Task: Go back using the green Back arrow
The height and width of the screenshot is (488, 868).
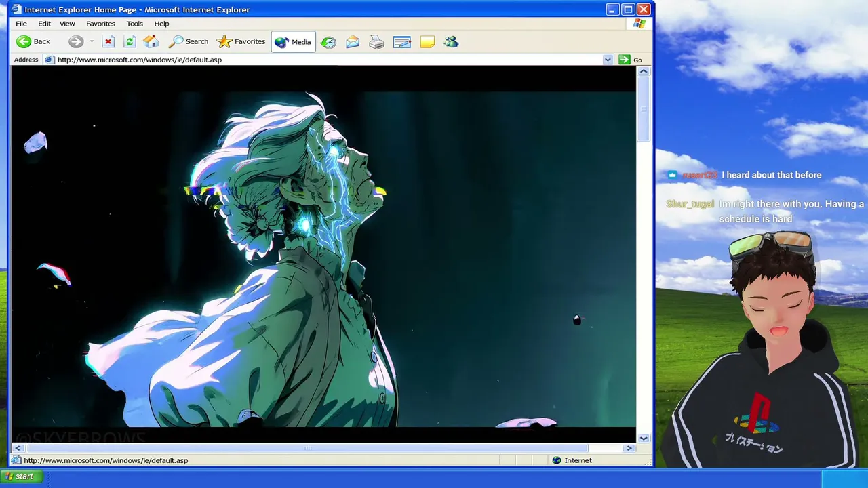Action: 33,41
